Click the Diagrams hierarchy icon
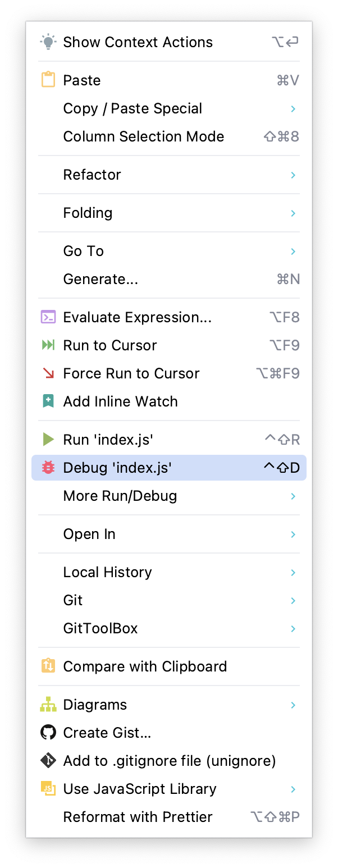The width and height of the screenshot is (338, 868). click(48, 704)
